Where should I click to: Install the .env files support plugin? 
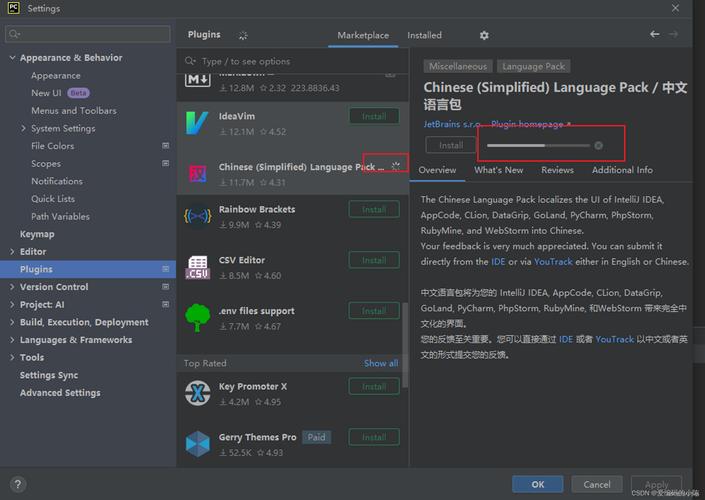[x=374, y=311]
